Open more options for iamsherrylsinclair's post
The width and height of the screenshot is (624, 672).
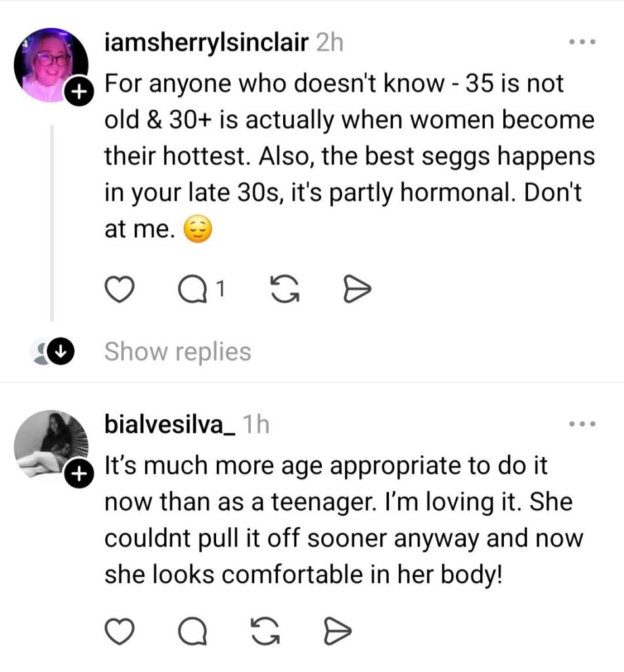click(582, 43)
